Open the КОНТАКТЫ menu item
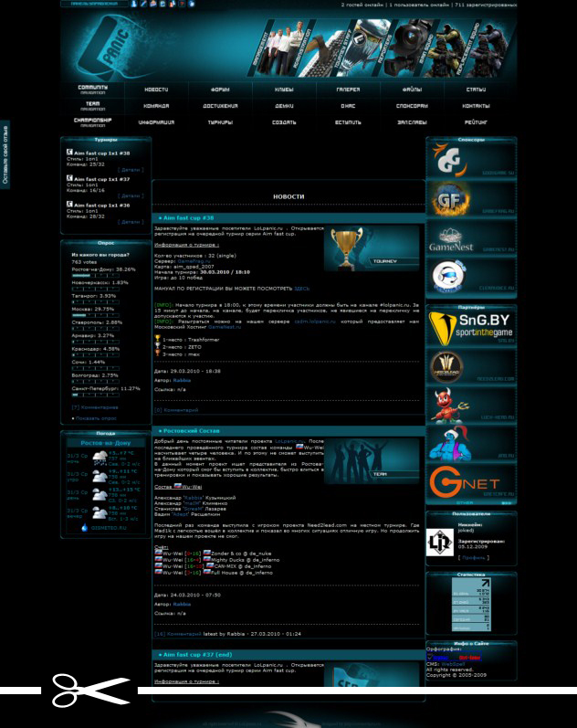Viewport: 577px width, 728px height. [x=477, y=106]
